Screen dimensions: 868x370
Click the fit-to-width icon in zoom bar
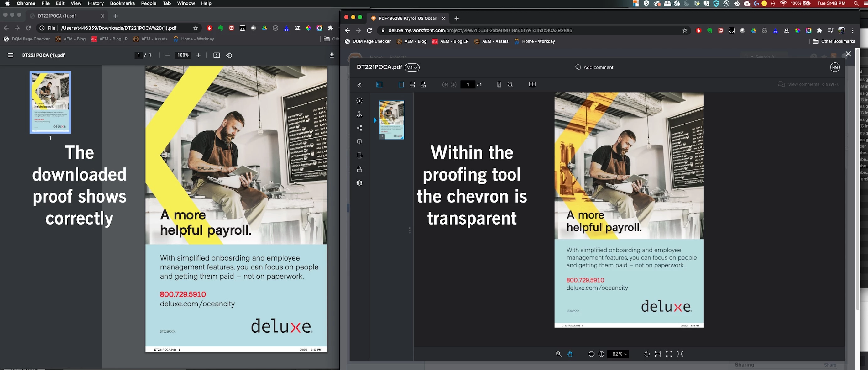click(x=658, y=354)
